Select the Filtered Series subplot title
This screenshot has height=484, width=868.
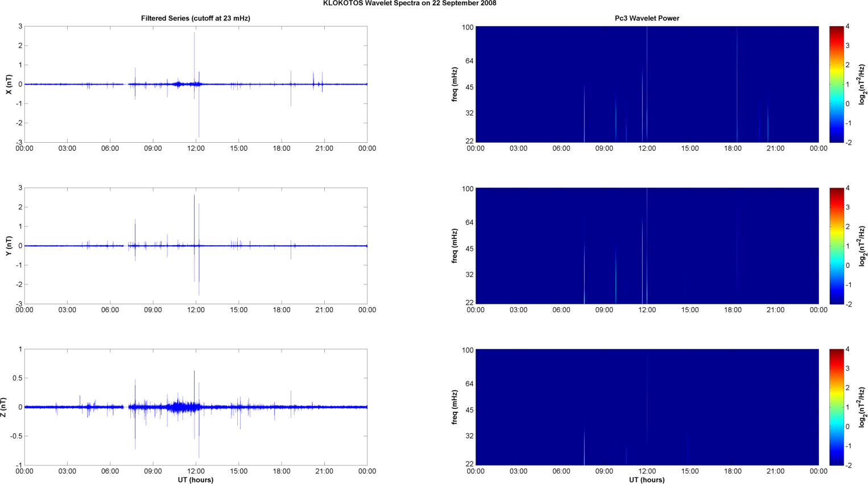pos(196,18)
